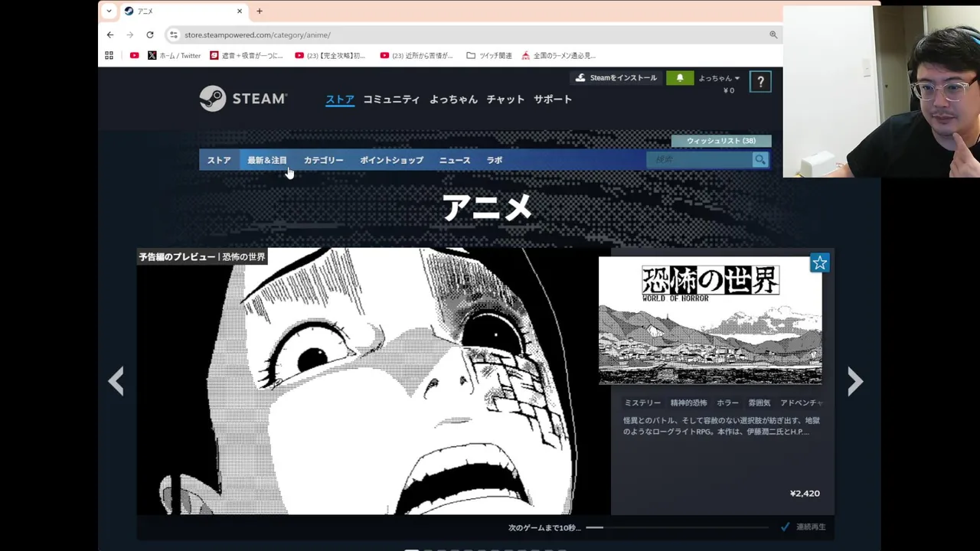Click the browser address bar URL
The width and height of the screenshot is (980, 551).
point(257,34)
